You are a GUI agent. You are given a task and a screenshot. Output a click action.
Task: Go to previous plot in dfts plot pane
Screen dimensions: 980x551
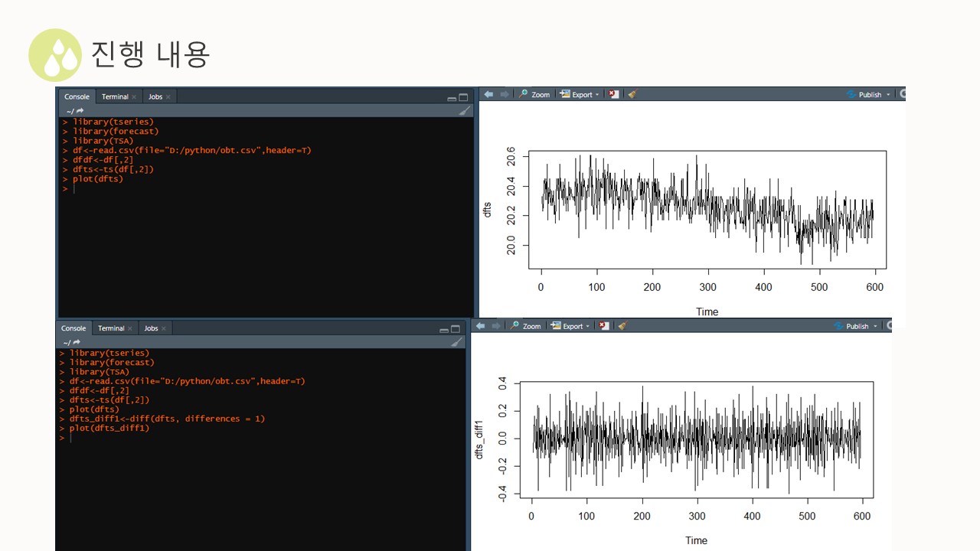488,94
